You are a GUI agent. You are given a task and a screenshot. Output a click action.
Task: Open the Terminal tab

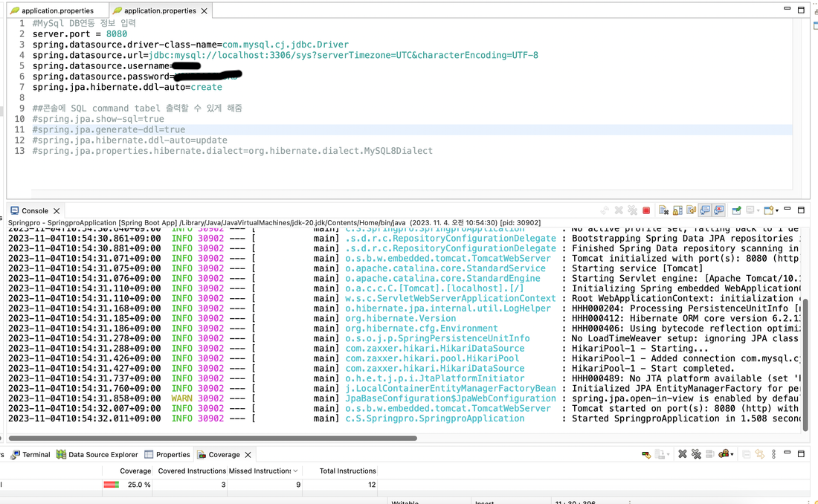(x=30, y=454)
